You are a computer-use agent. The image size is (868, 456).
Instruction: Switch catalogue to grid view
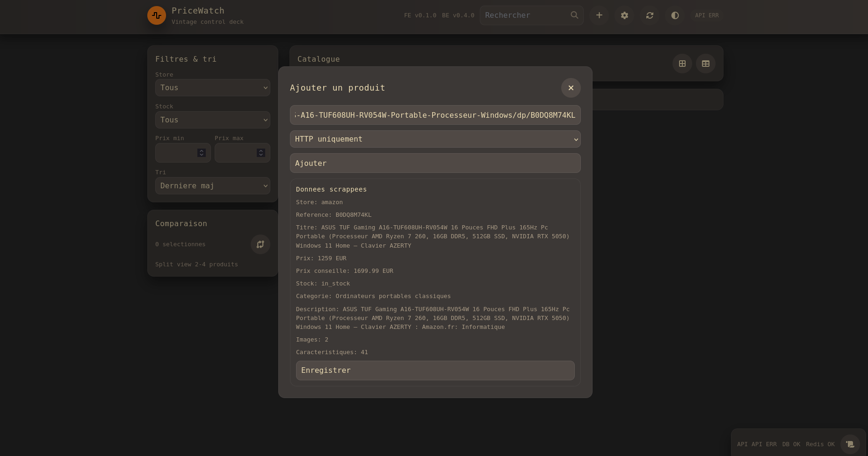(x=682, y=64)
